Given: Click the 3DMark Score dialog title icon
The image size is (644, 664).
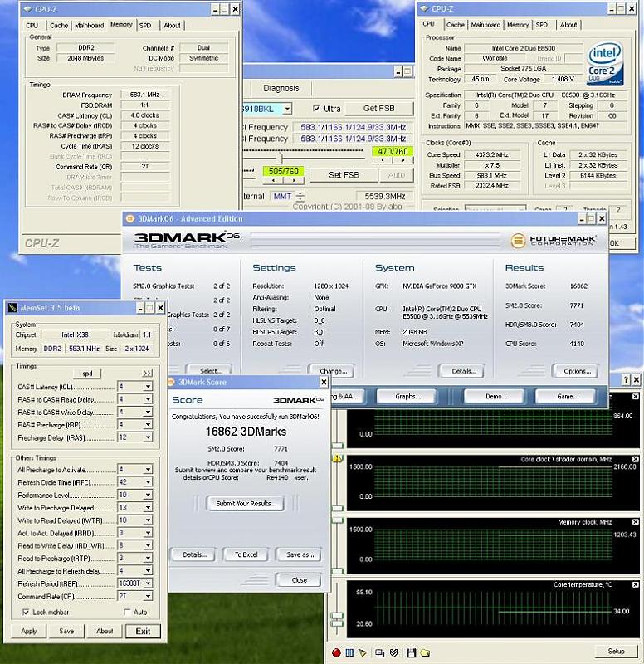Looking at the screenshot, I should click(x=172, y=382).
